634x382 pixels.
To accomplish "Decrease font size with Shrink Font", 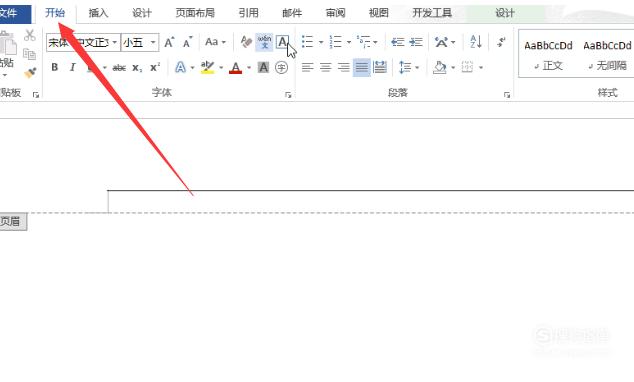I will [x=187, y=42].
